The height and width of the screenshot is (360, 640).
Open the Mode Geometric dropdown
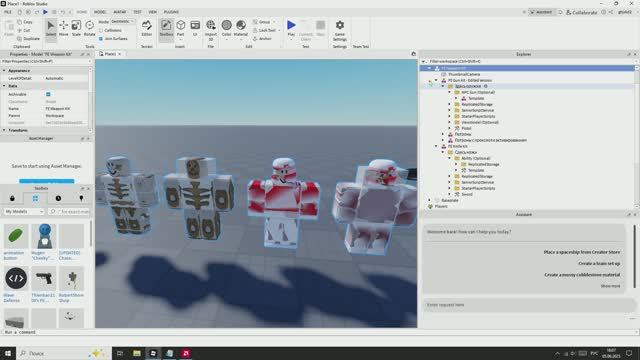pos(123,21)
